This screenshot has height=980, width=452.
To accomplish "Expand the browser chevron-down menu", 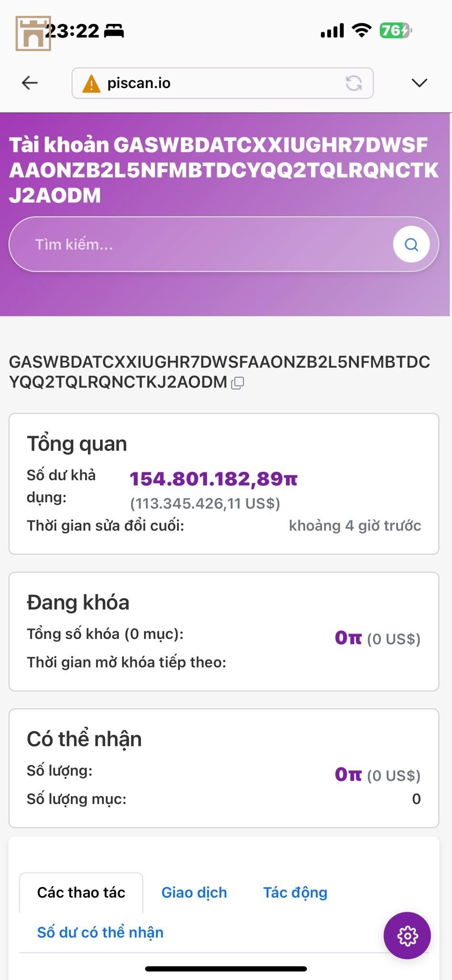I will tap(419, 83).
